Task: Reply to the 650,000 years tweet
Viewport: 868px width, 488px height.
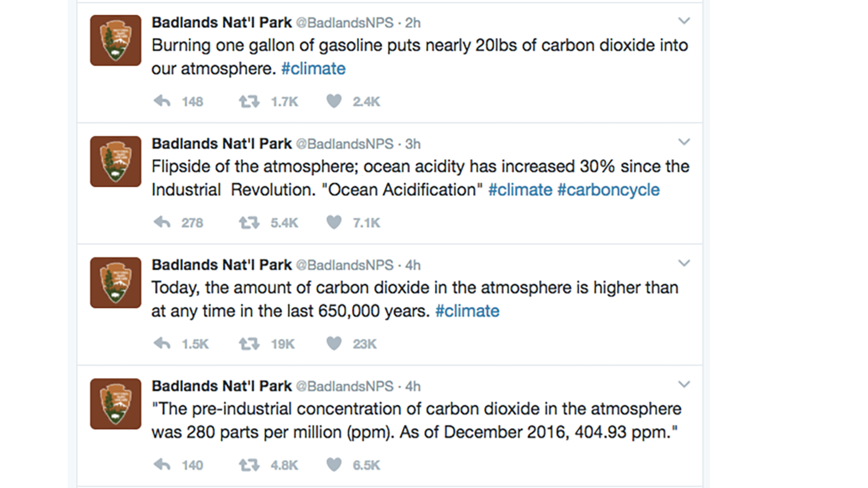Action: tap(162, 343)
